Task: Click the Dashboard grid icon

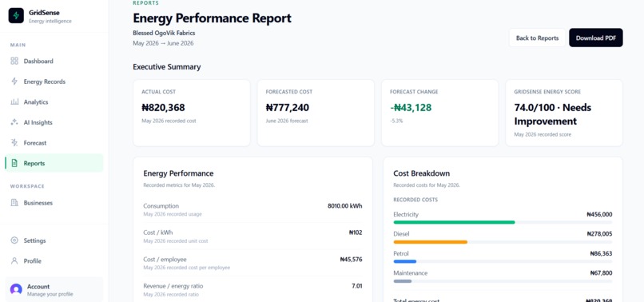Action: [x=14, y=62]
